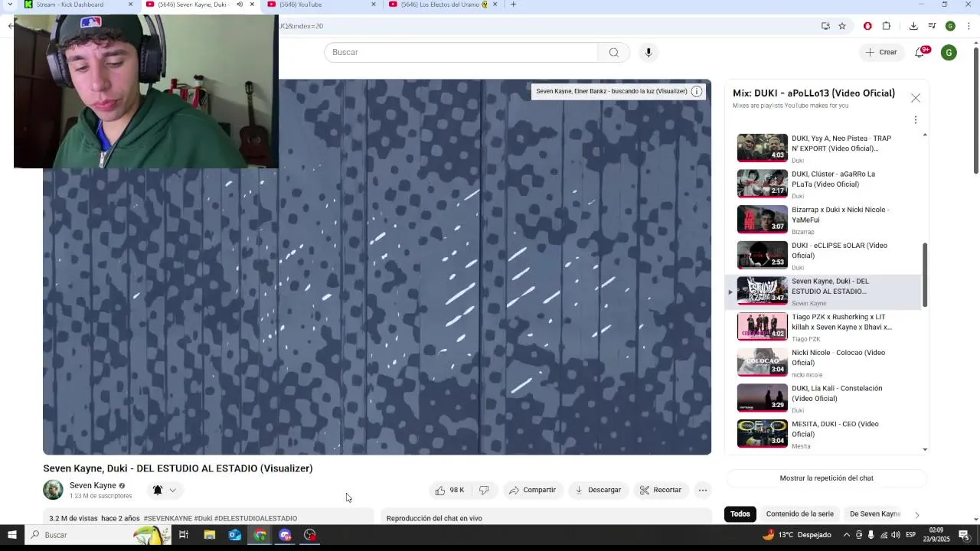This screenshot has height=551, width=980.
Task: Click Descargar download button
Action: tap(598, 490)
